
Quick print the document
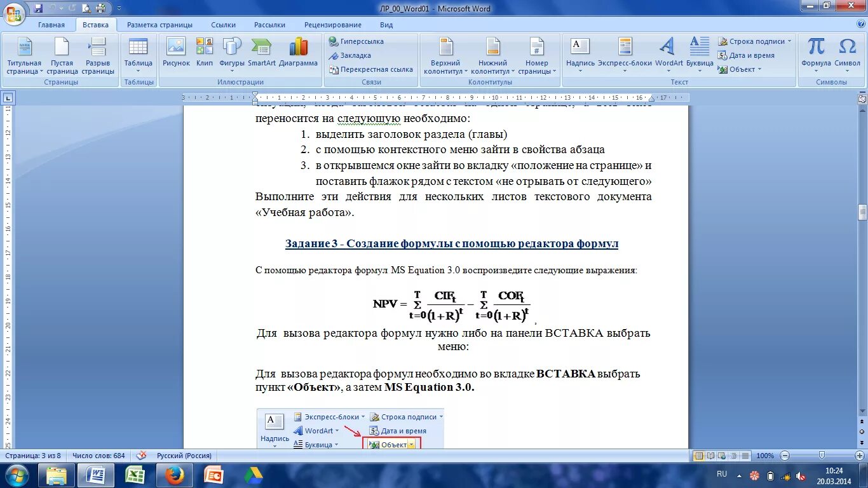click(100, 8)
